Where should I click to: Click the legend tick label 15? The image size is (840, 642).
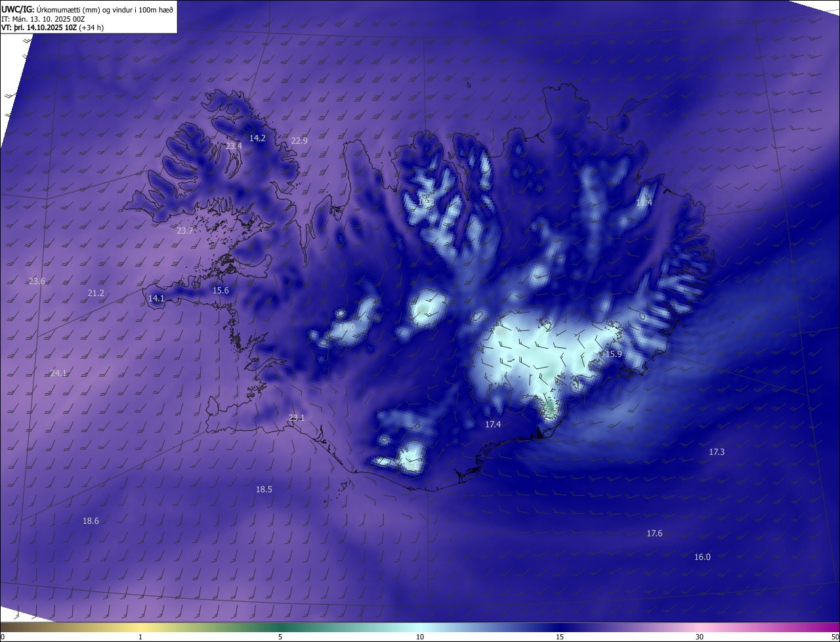point(560,637)
